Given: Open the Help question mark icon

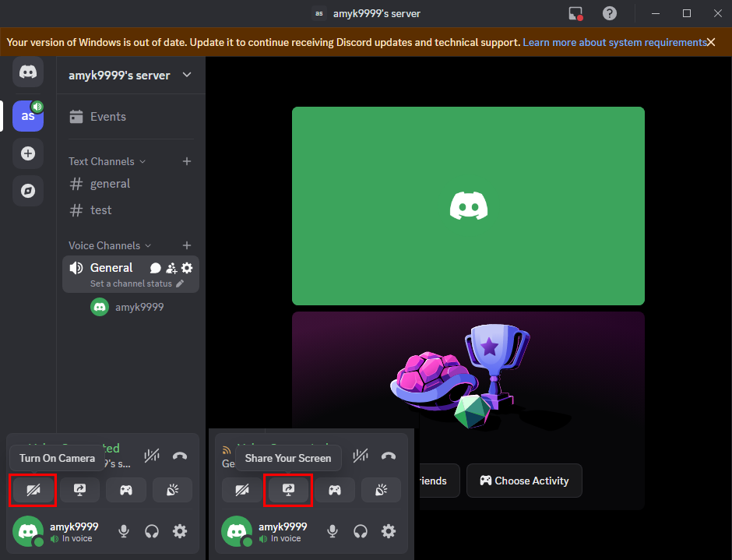Looking at the screenshot, I should tap(609, 13).
